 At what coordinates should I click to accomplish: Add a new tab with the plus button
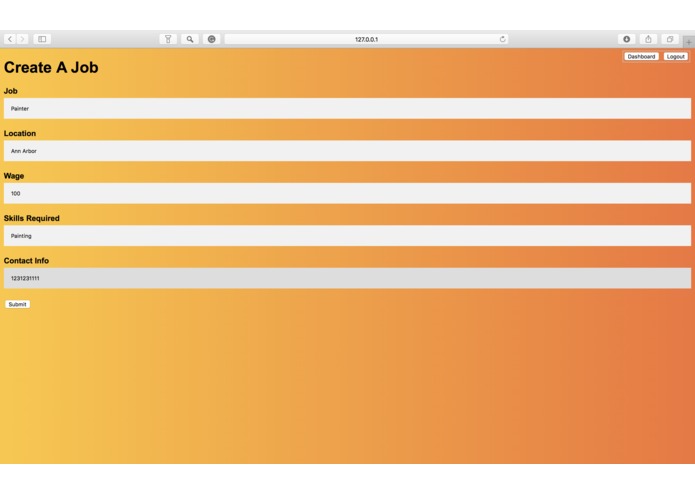[689, 42]
